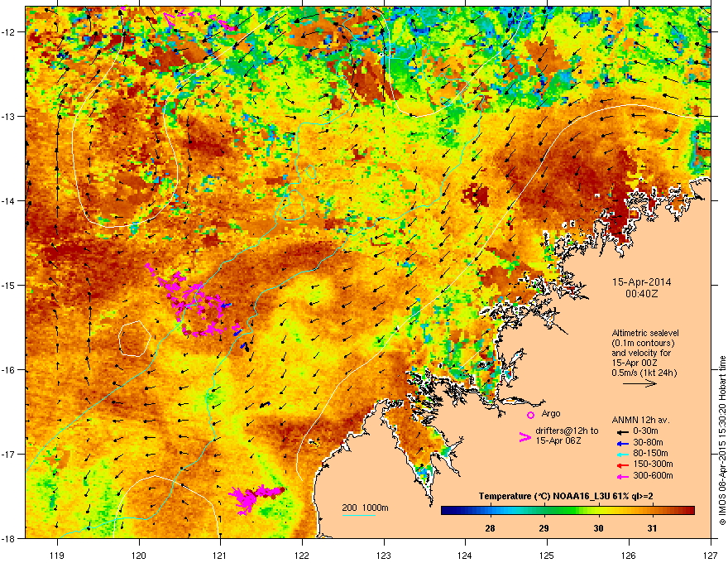This screenshot has width=728, height=563.
Task: Click the longitude axis label 127
Action: (x=711, y=555)
